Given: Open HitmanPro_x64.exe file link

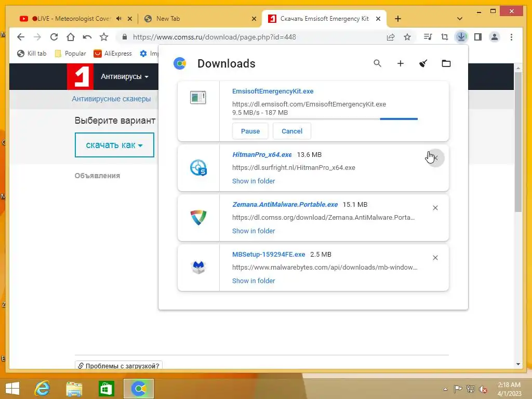Looking at the screenshot, I should click(x=262, y=155).
